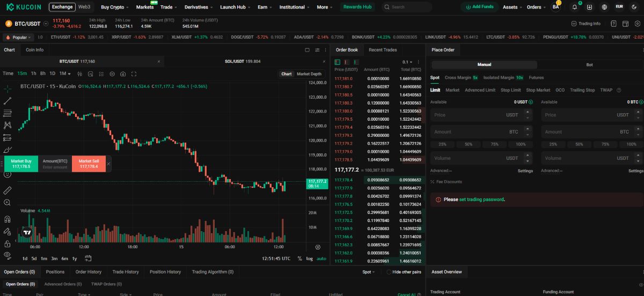This screenshot has width=644, height=296.
Task: Select the trend line drawing tool
Action: (8, 100)
